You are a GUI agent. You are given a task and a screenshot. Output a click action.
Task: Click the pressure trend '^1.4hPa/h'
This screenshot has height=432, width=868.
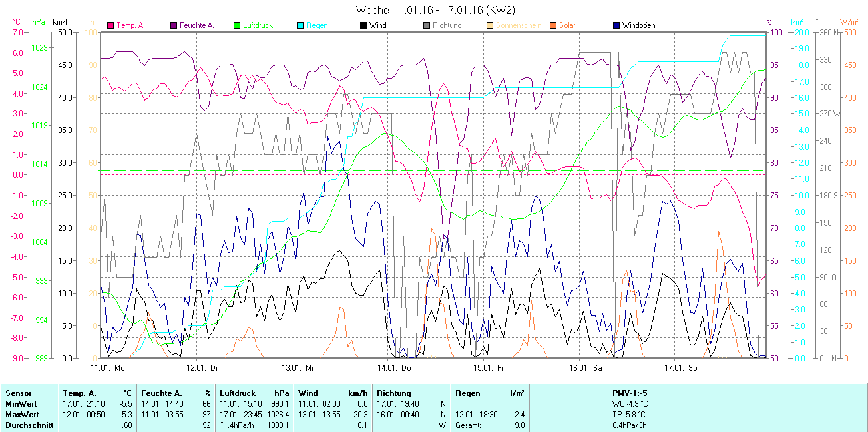pyautogui.click(x=238, y=425)
